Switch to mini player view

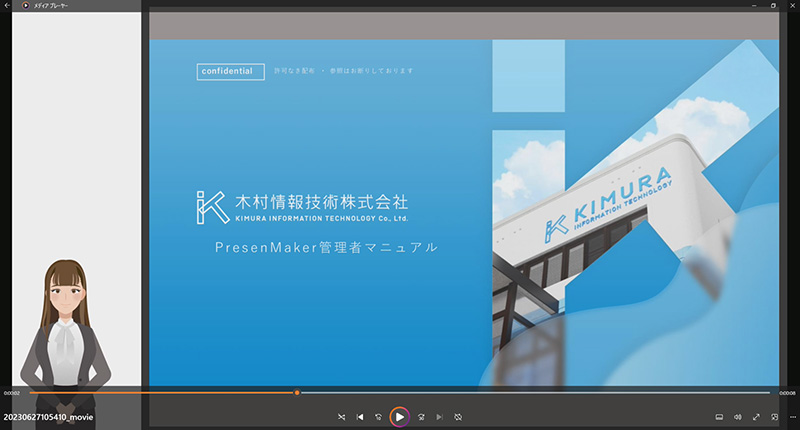click(774, 416)
